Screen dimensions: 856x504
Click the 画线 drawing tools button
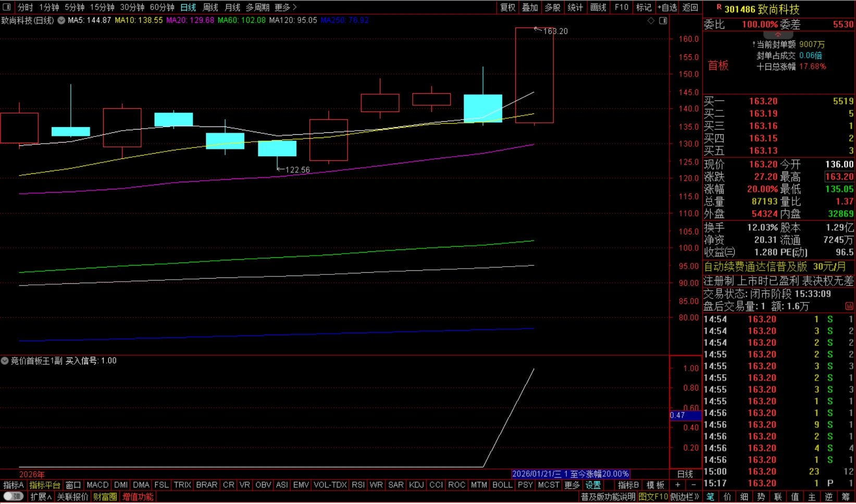tap(598, 7)
